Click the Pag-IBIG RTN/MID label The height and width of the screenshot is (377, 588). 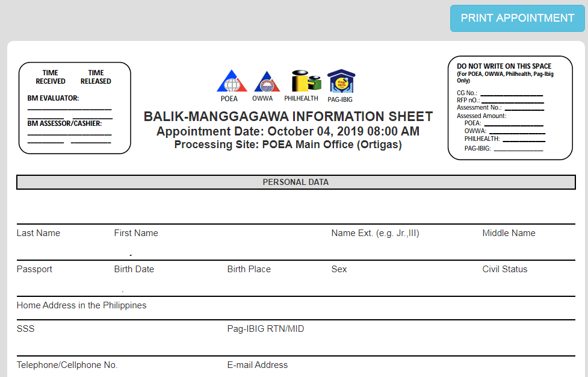pos(265,329)
